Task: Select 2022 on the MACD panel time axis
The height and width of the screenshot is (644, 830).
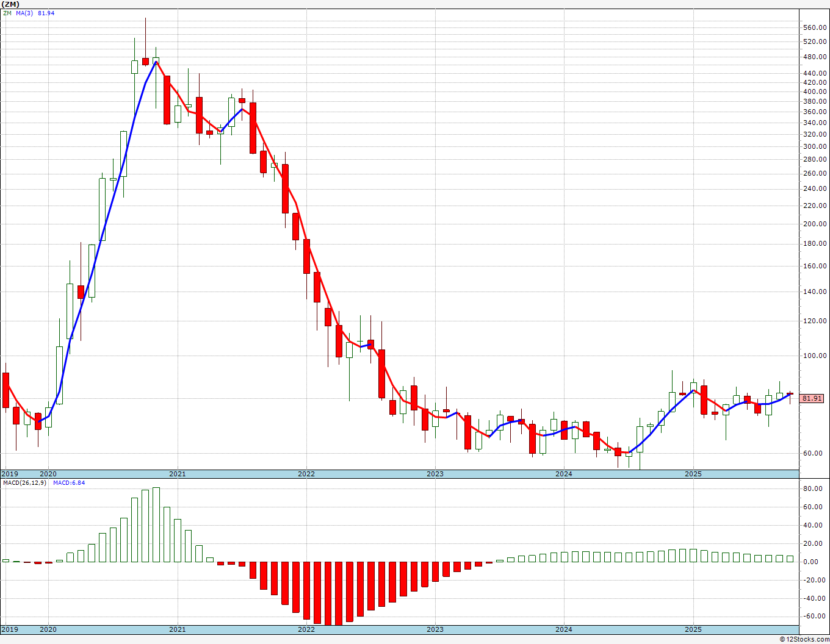Action: pos(306,629)
